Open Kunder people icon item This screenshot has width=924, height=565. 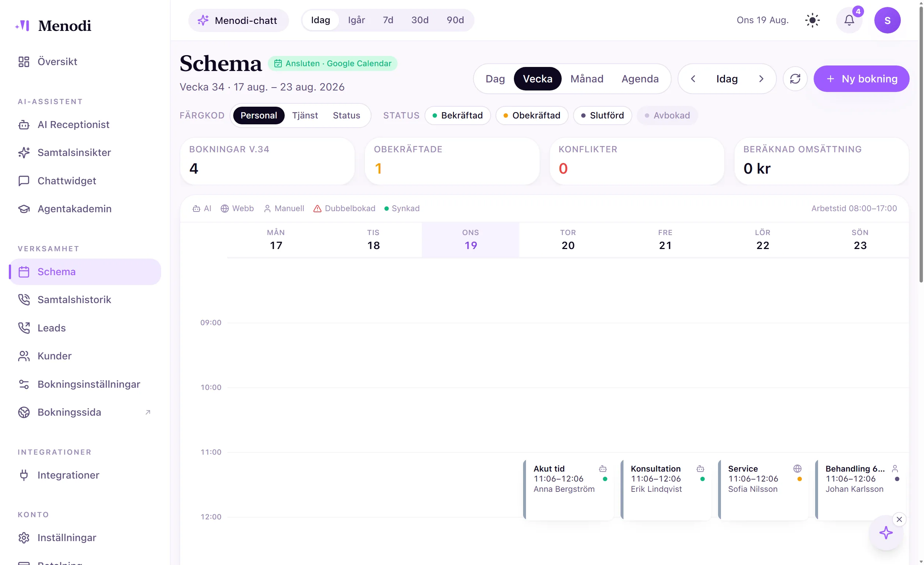pyautogui.click(x=85, y=356)
